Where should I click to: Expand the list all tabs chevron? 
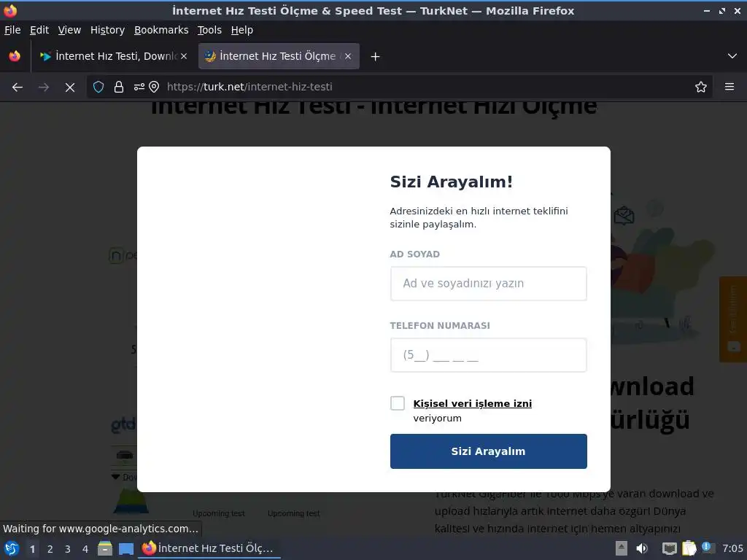click(x=732, y=56)
